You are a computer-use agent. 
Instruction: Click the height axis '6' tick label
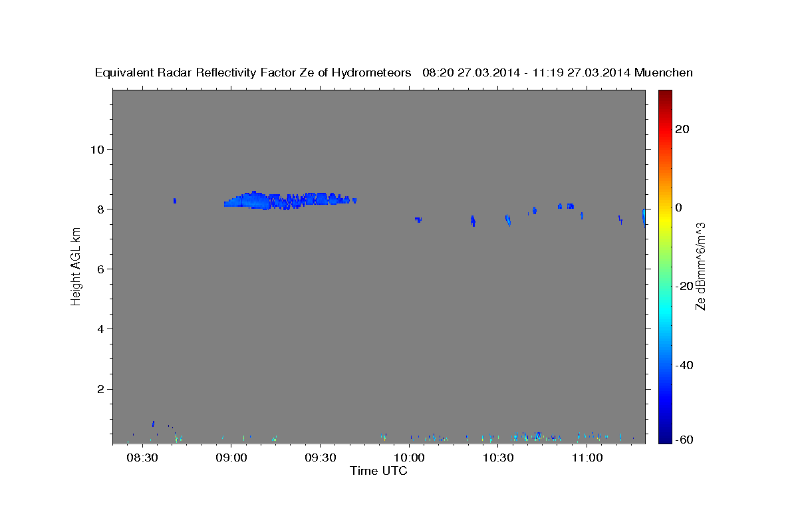coord(101,269)
